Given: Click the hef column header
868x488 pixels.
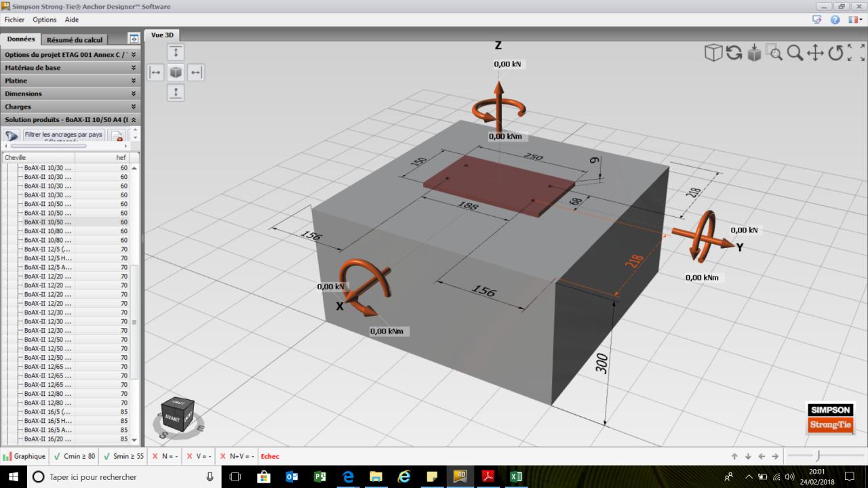Looking at the screenshot, I should 102,157.
